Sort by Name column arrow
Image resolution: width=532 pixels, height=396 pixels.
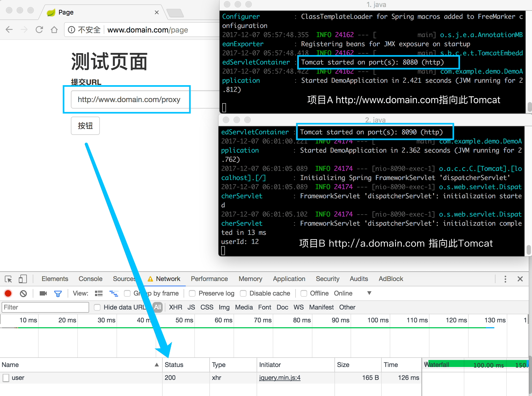coord(157,365)
